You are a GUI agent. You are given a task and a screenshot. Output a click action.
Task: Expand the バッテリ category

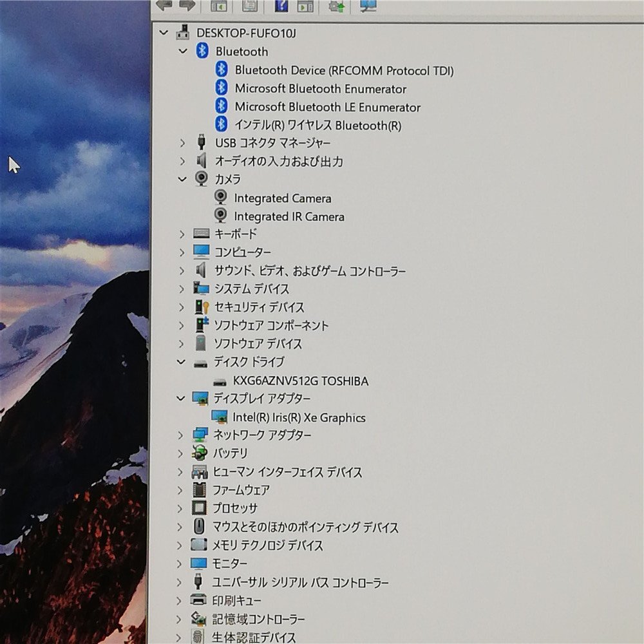click(x=180, y=453)
